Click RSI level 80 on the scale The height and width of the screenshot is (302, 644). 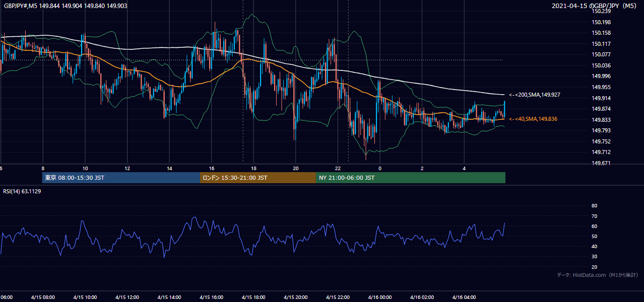pyautogui.click(x=594, y=206)
